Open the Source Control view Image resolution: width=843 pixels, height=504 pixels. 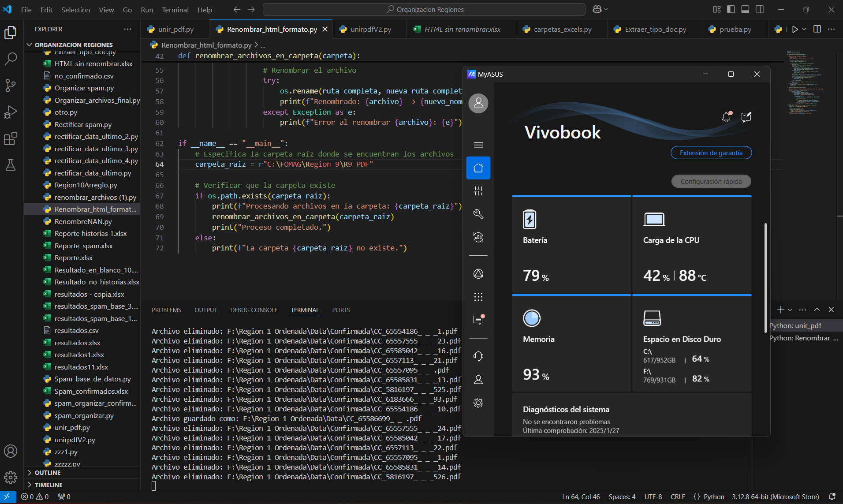click(x=11, y=85)
